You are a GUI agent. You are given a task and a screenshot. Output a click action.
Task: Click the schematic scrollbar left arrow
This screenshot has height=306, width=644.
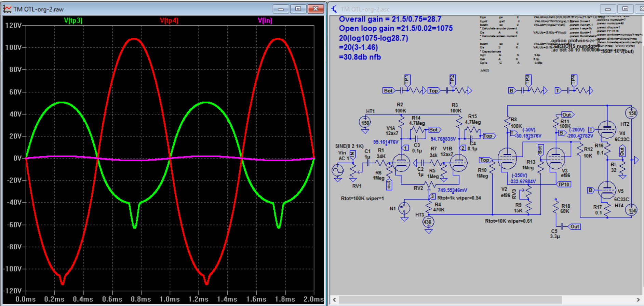click(x=334, y=300)
